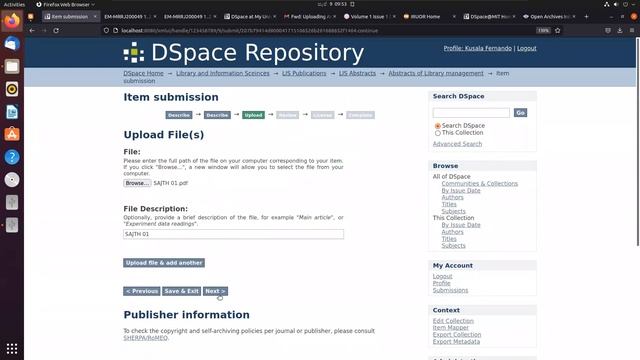Click the disc icon in the dock
The width and height of the screenshot is (640, 360).
[12, 180]
